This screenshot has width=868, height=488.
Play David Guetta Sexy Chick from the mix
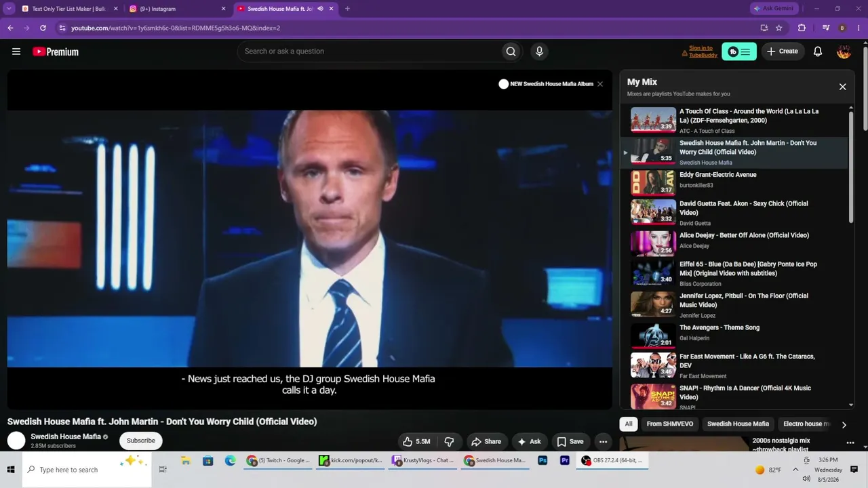(x=734, y=212)
